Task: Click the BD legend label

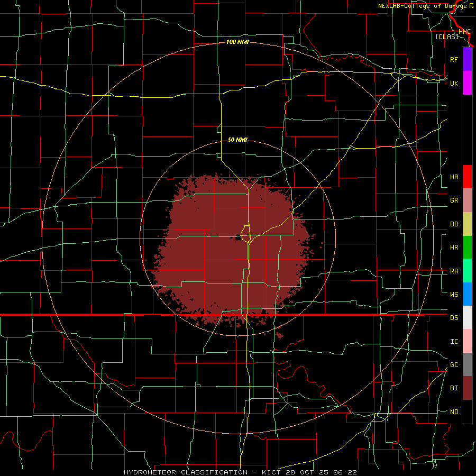Action: coord(454,224)
